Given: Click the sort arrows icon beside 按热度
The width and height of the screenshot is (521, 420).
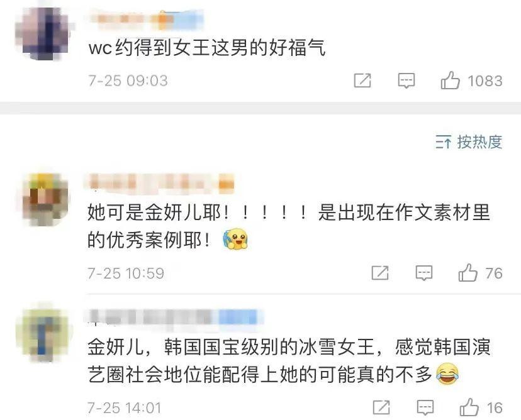Looking at the screenshot, I should [x=443, y=142].
